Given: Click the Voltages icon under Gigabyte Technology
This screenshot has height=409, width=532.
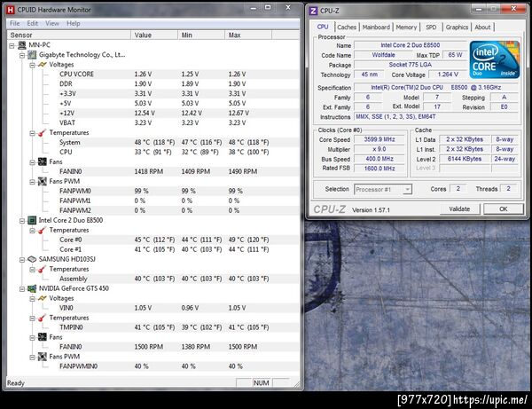Looking at the screenshot, I should tap(43, 65).
